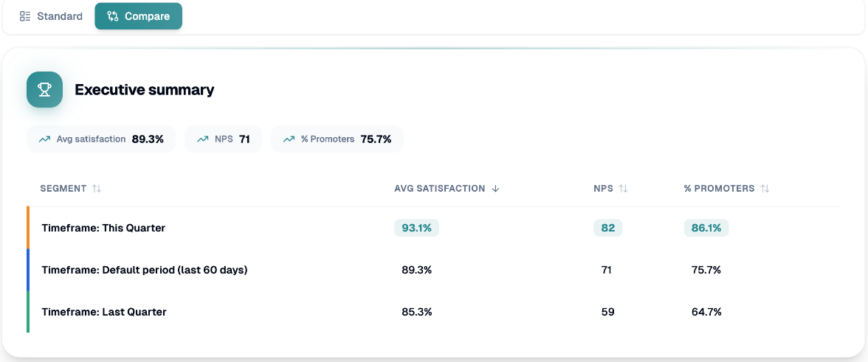
Task: Click the 89.3% value in the table row
Action: 417,270
